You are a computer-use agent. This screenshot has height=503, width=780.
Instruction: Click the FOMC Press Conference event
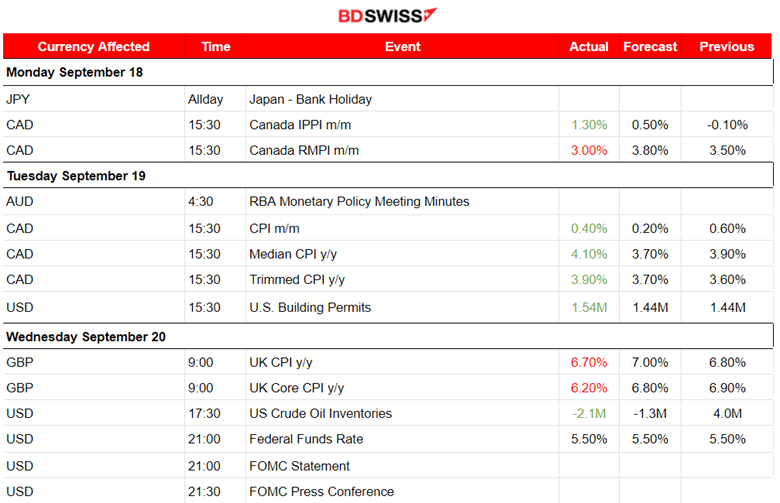(321, 491)
